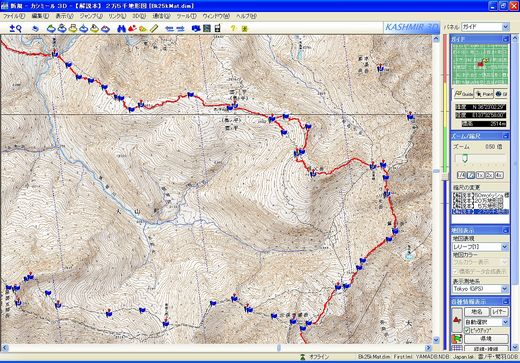Image resolution: width=520 pixels, height=363 pixels.
Task: Open the Tokyo (GPS) datum dropdown
Action: coord(480,289)
